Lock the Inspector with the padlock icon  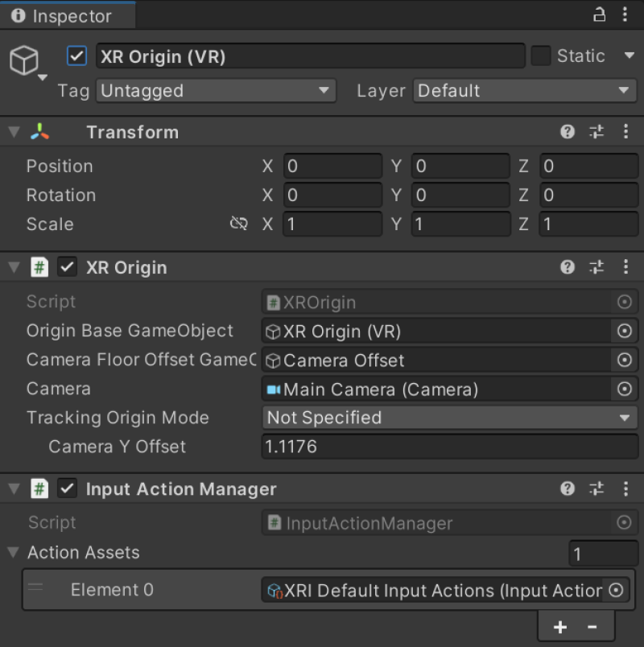point(599,14)
